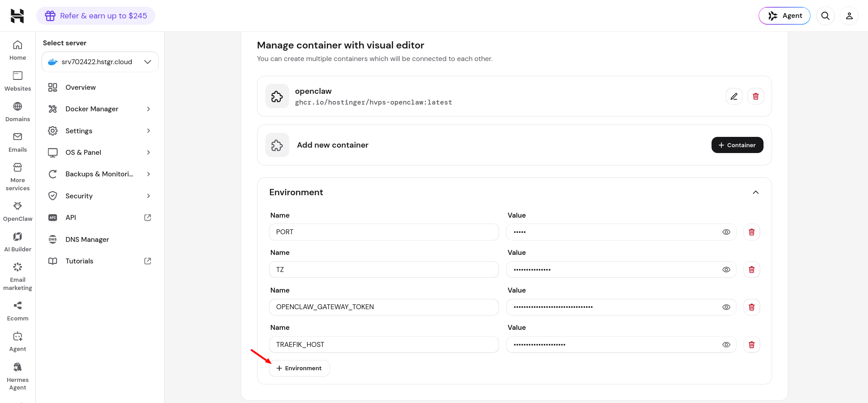
Task: Expand the Settings submenu
Action: coord(148,131)
